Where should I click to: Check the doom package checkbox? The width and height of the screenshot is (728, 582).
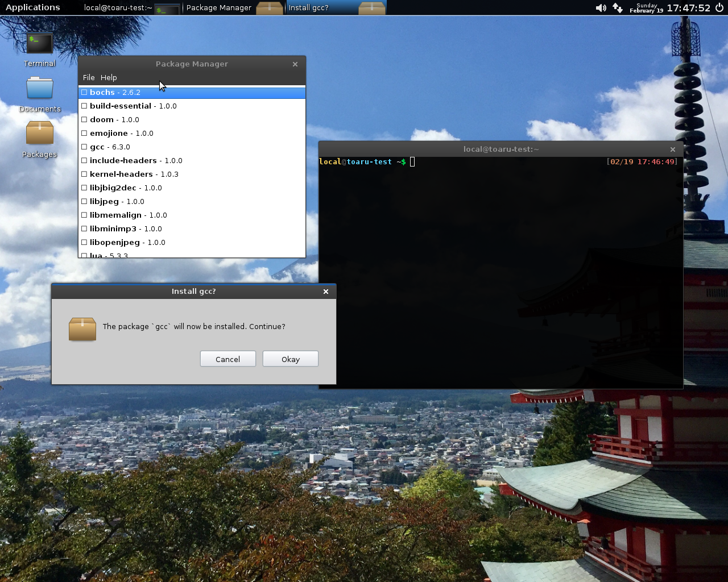click(x=84, y=119)
